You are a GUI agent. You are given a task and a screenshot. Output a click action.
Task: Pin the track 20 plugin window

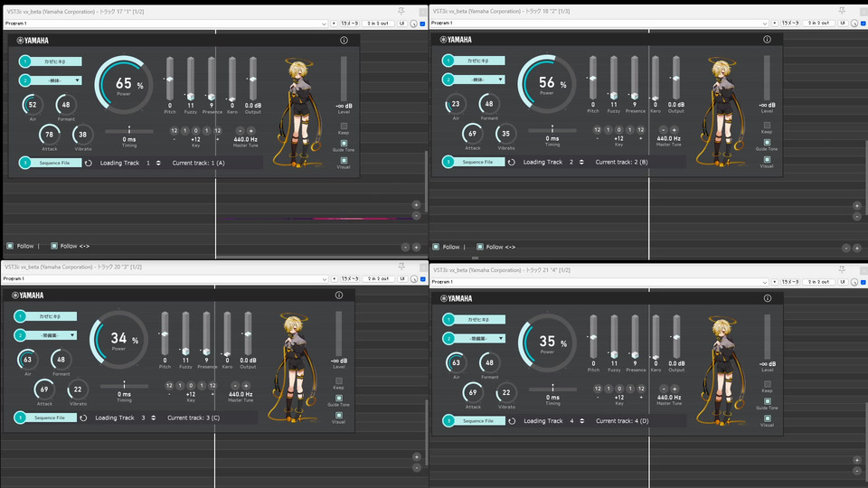tap(401, 267)
